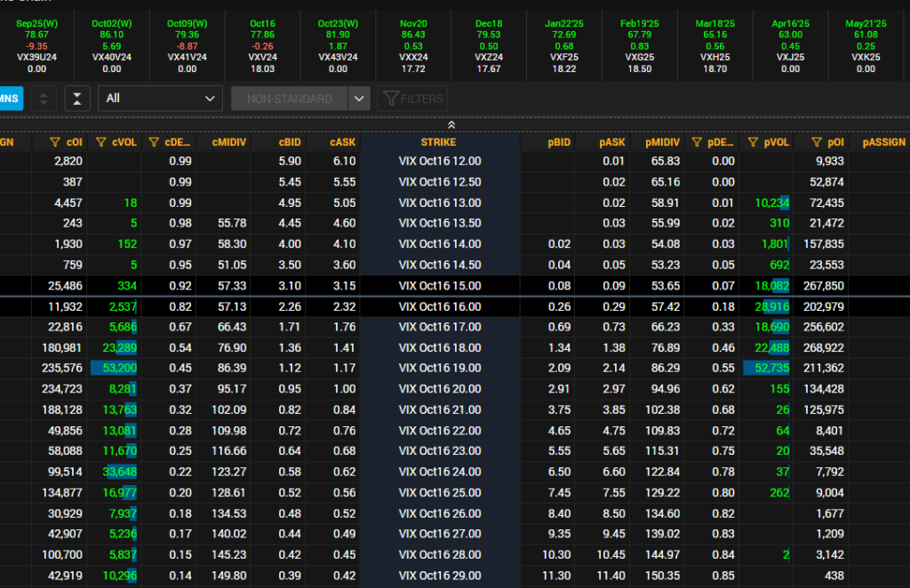Sort by the pBID column header
Viewport: 910px width, 588px height.
click(559, 142)
